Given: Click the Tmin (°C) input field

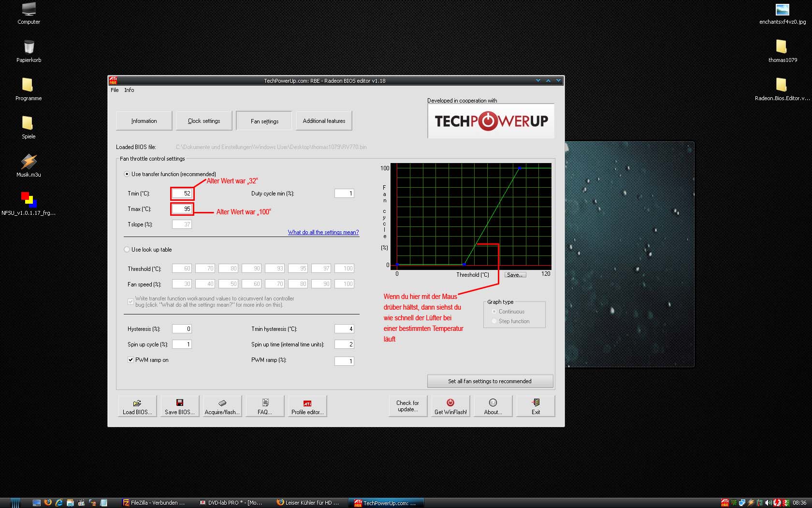Looking at the screenshot, I should pos(182,194).
